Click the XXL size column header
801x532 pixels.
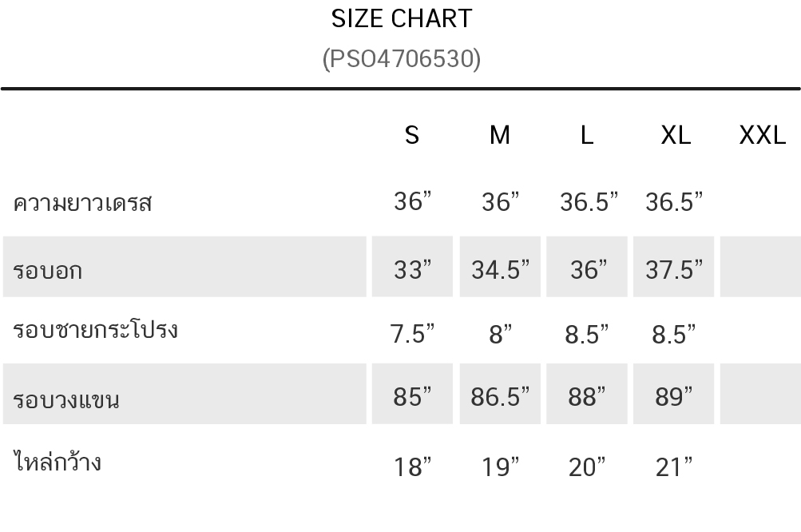click(x=763, y=136)
